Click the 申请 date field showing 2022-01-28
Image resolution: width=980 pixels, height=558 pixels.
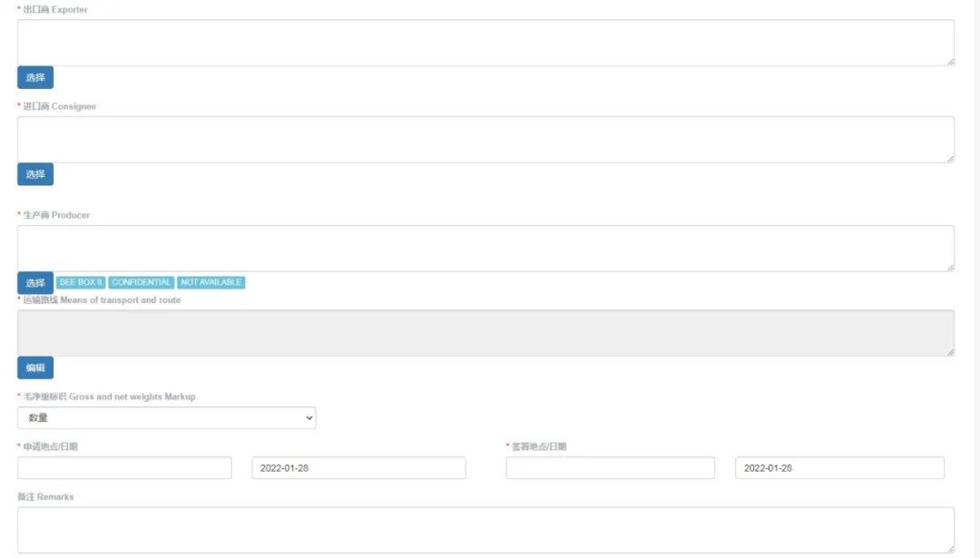(358, 468)
